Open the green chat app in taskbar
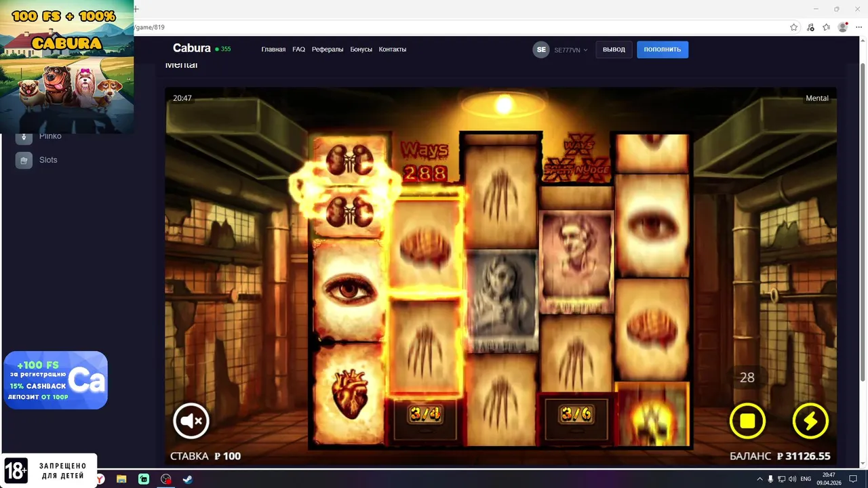 pyautogui.click(x=144, y=479)
